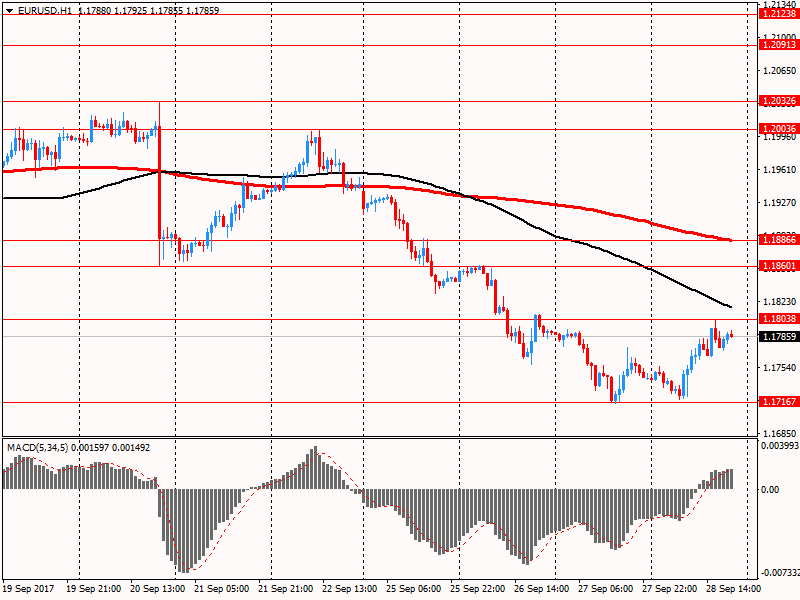
Task: Click the MACD zero level 0.00 label
Action: coord(770,490)
